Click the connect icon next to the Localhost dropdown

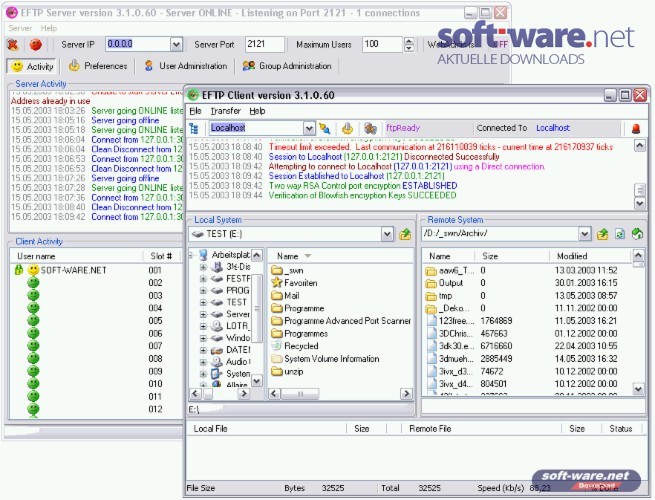(x=325, y=128)
